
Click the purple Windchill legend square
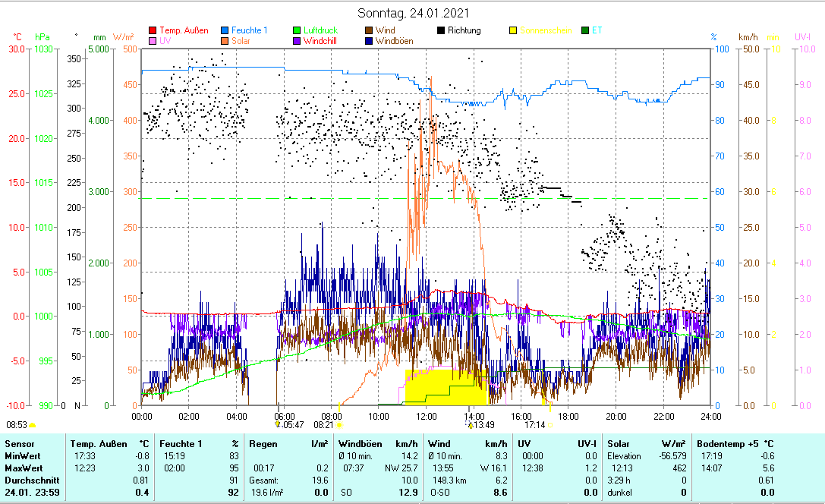point(298,41)
